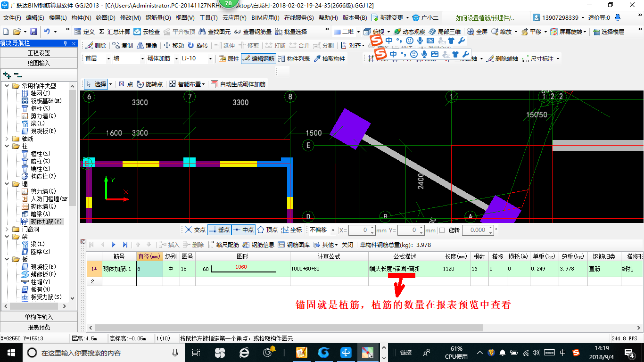
Task: Toggle 顶点 vertex snap
Action: pos(267,230)
